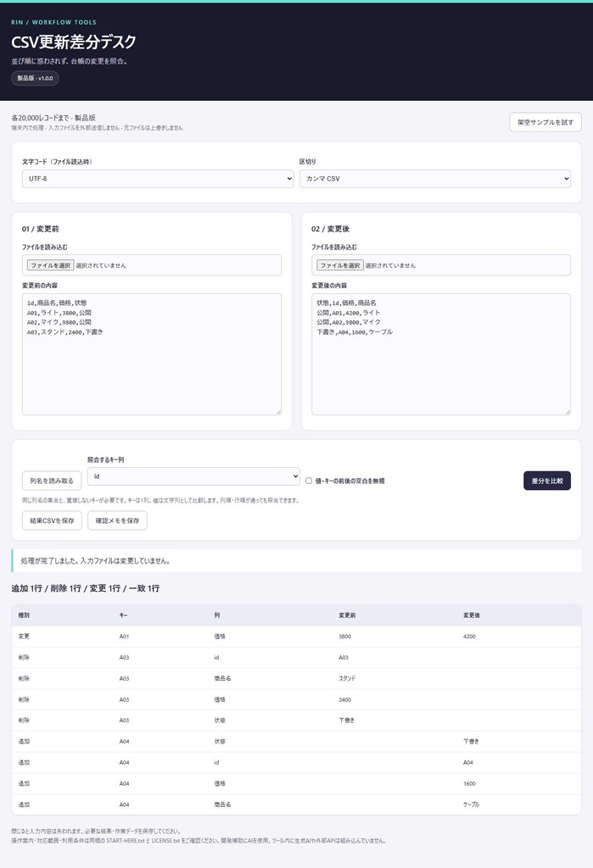This screenshot has width=593, height=868.
Task: Click the キー column header
Action: [123, 615]
